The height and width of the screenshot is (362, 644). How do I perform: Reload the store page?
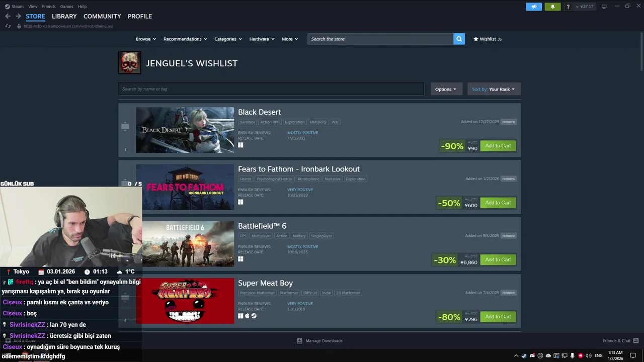[x=8, y=26]
